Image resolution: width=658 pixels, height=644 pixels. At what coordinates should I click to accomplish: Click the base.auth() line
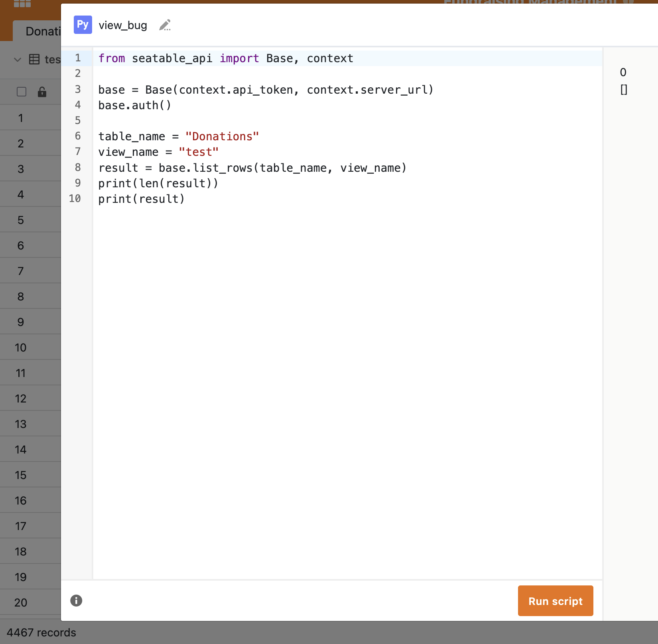[135, 105]
